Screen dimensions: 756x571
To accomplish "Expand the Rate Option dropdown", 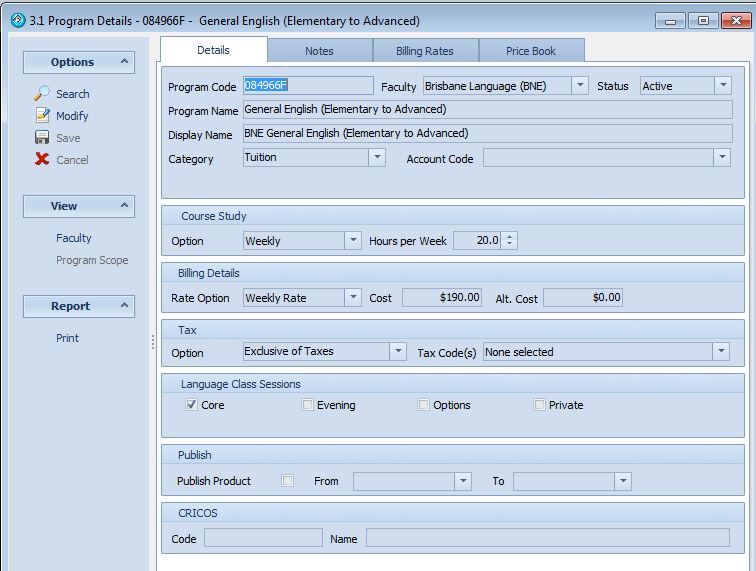I will pos(353,298).
